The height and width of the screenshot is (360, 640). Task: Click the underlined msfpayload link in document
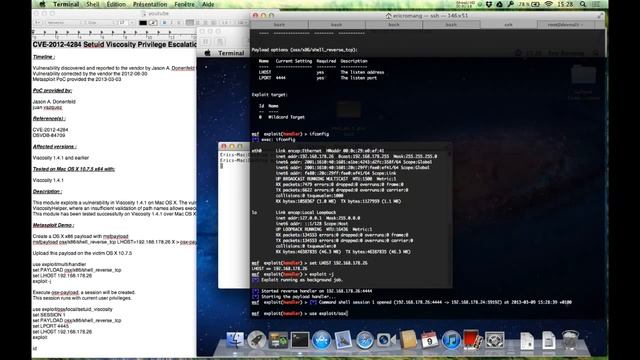116,236
